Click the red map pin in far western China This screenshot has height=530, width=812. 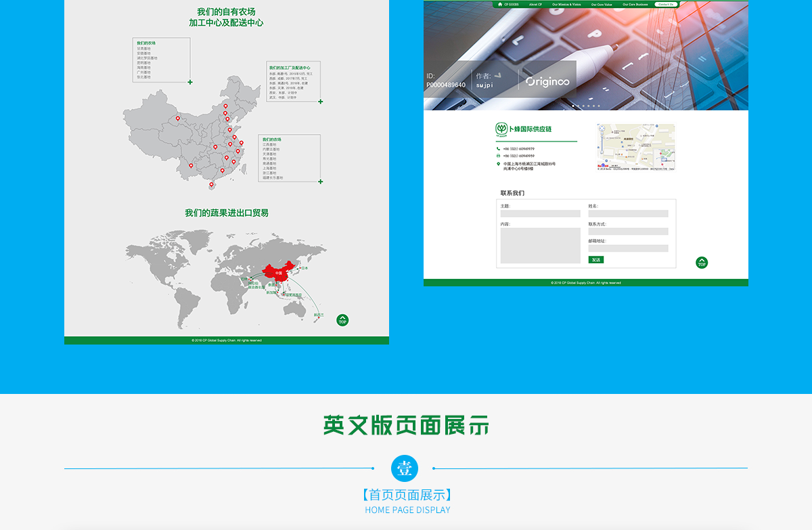coord(178,119)
